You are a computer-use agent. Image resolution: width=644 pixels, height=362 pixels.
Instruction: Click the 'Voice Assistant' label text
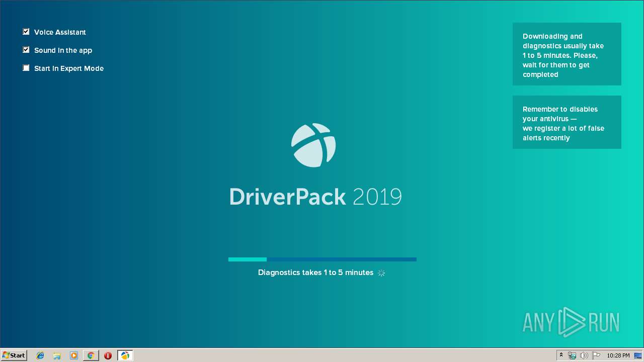pyautogui.click(x=60, y=32)
